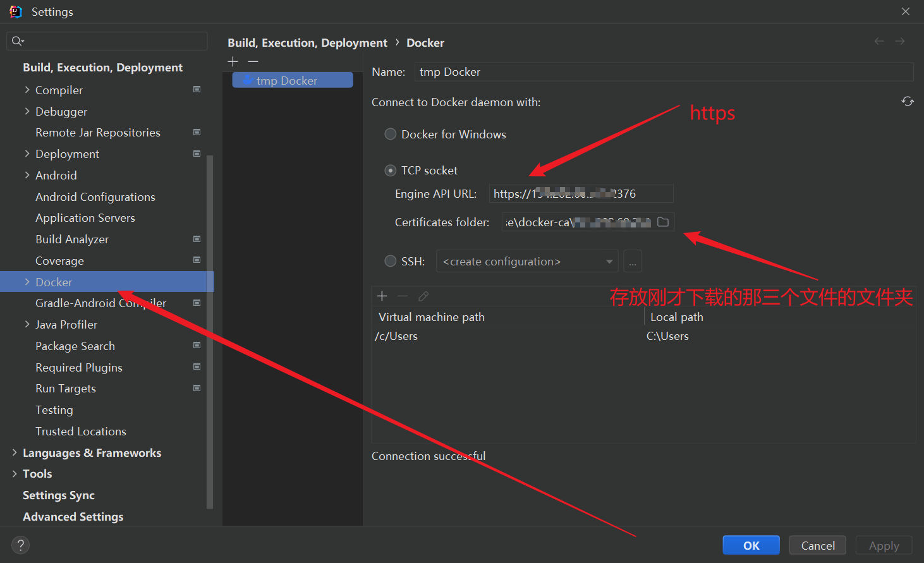
Task: Click the Engine API URL field
Action: pyautogui.click(x=581, y=193)
